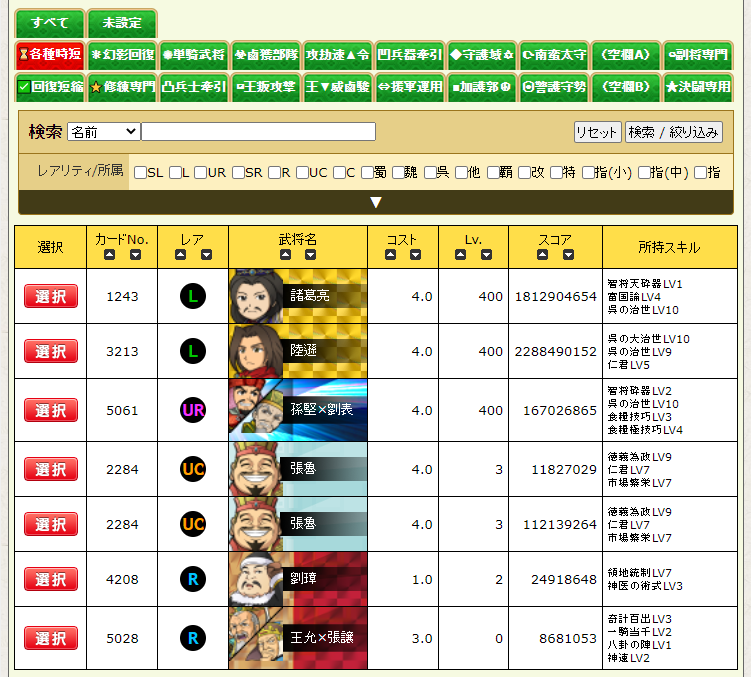
Task: Click the R rarity badge for 劉璋
Action: (193, 579)
